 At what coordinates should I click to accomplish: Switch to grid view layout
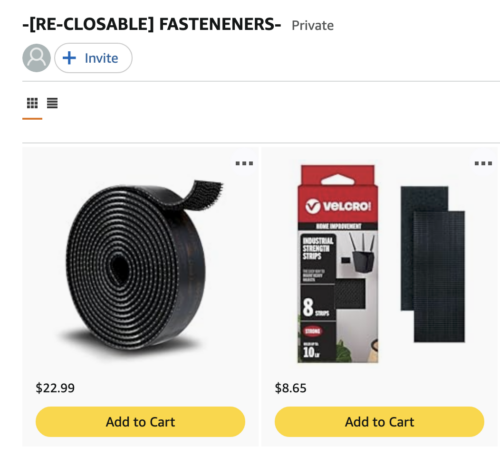[32, 103]
